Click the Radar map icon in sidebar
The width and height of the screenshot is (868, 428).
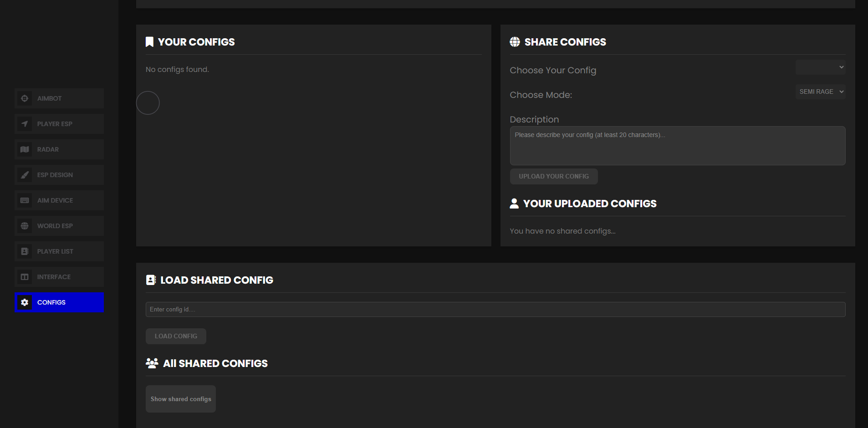pos(25,149)
